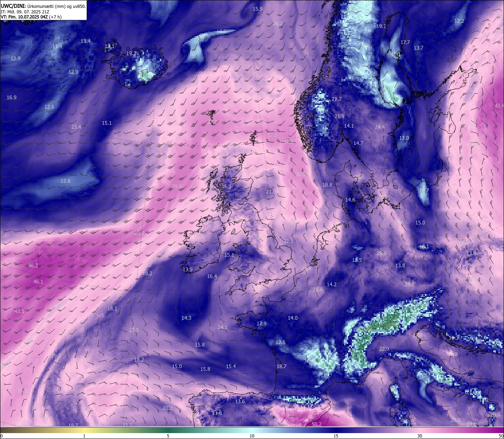
Task: Click the 14.1 value near Oslo
Action: [349, 126]
